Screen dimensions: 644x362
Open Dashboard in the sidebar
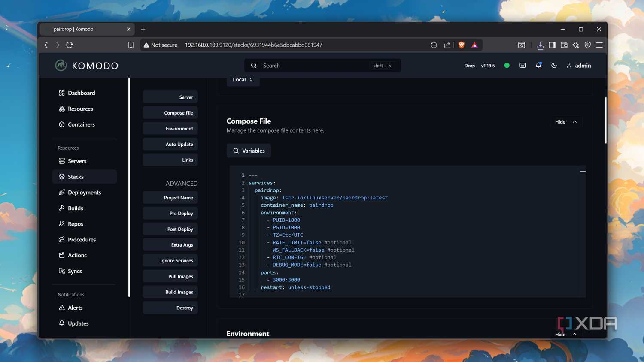point(84,93)
